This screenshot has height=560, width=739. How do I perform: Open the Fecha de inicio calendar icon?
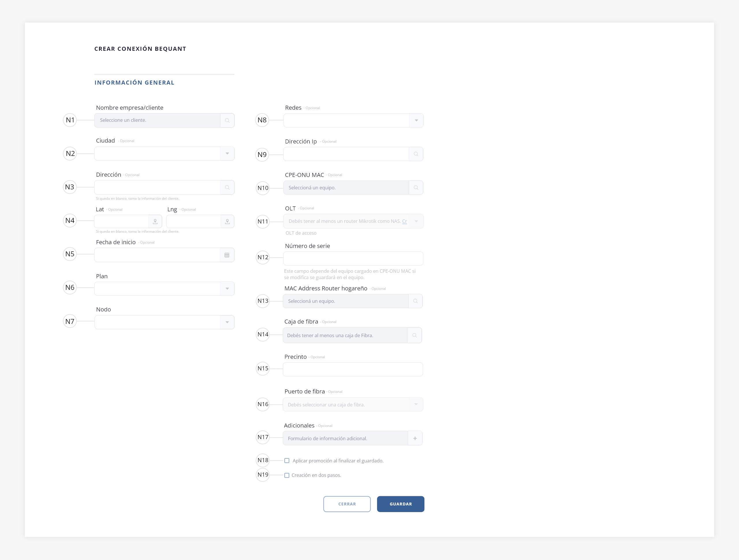click(x=227, y=255)
